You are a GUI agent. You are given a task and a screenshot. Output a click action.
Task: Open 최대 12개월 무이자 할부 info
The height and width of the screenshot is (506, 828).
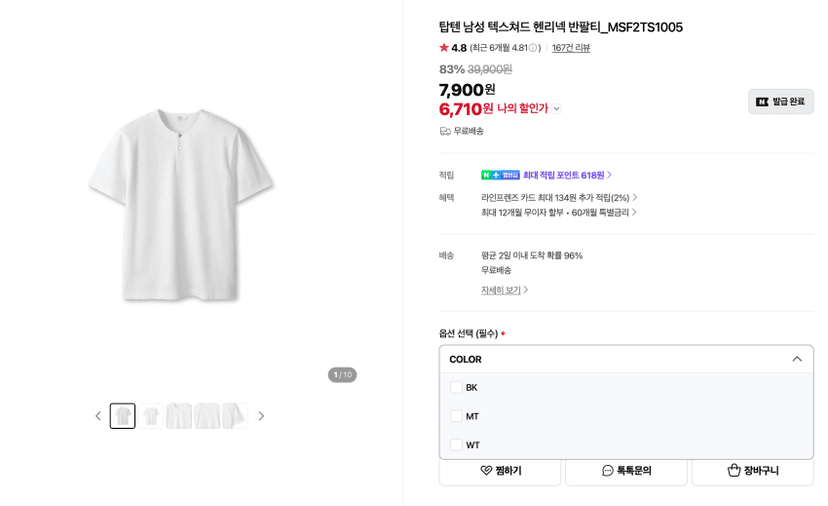pyautogui.click(x=559, y=212)
